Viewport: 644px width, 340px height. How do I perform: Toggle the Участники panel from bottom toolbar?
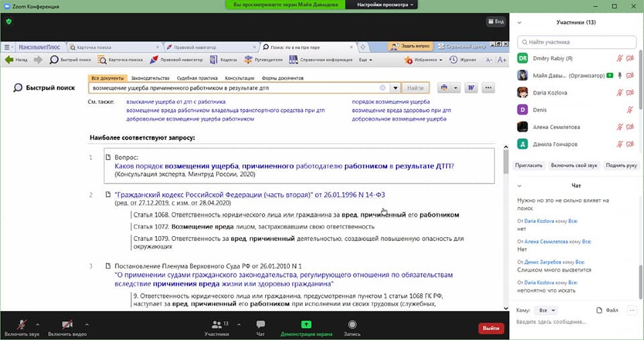pos(217,328)
